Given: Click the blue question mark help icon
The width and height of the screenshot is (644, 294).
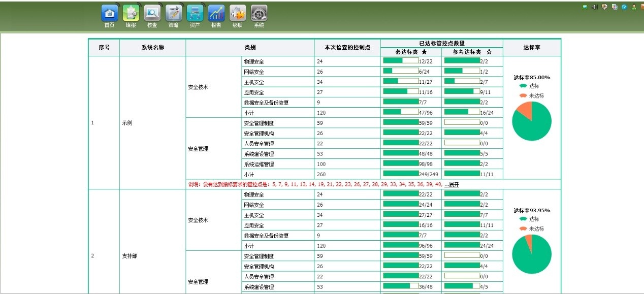Looking at the screenshot, I should (624, 7).
